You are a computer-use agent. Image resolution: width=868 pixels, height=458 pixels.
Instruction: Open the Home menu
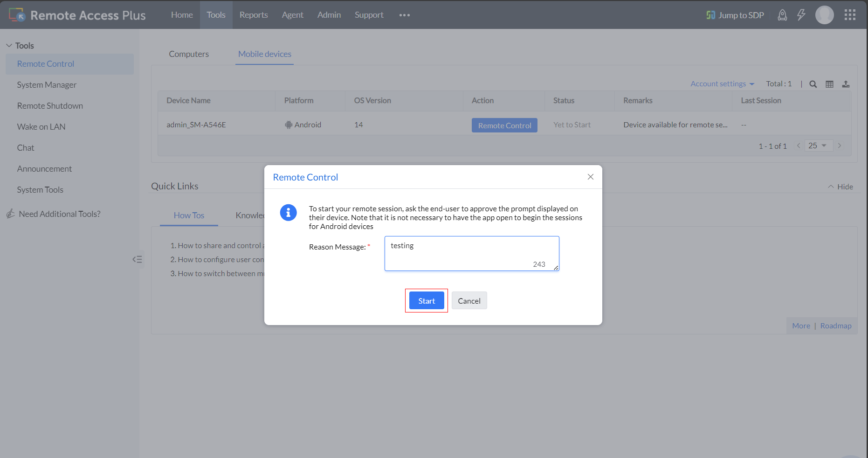click(182, 15)
